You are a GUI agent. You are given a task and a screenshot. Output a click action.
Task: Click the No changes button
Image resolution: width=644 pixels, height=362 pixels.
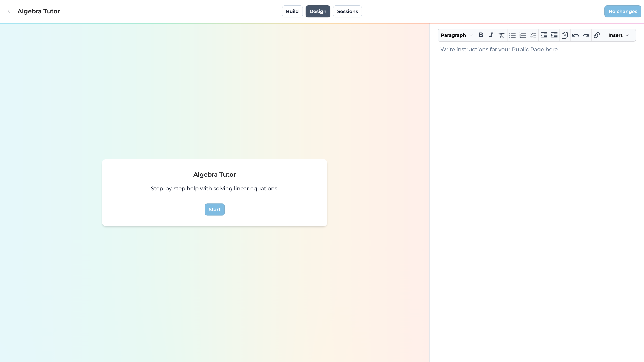tap(623, 12)
